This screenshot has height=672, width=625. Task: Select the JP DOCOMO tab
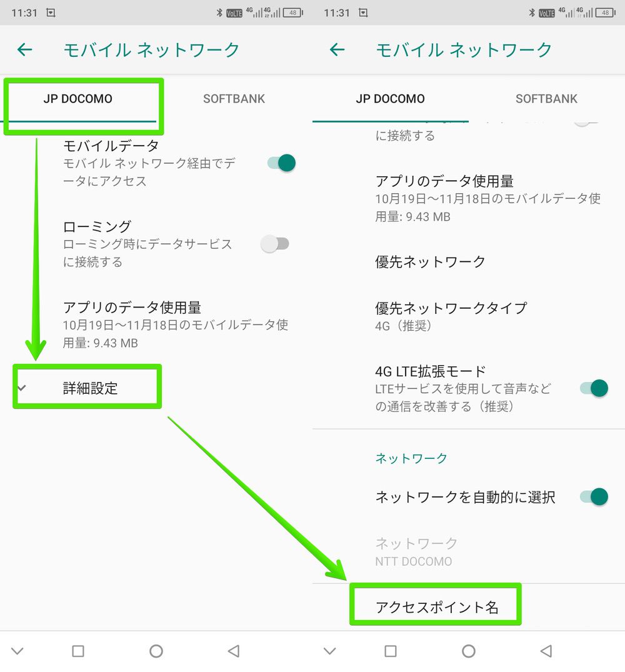pyautogui.click(x=79, y=98)
